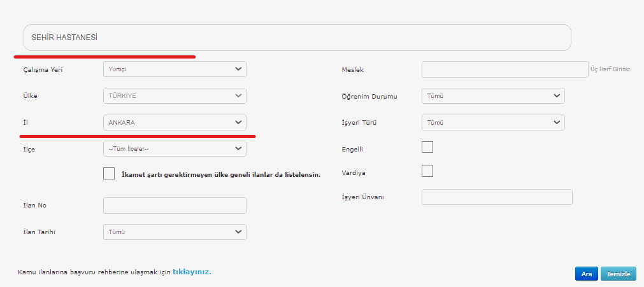Viewport: 644px width, 287px height.
Task: Click the İlan No input field
Action: point(175,206)
